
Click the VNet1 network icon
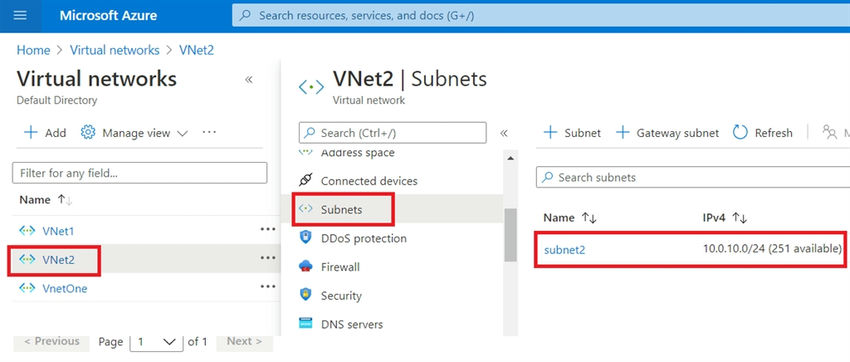[27, 231]
